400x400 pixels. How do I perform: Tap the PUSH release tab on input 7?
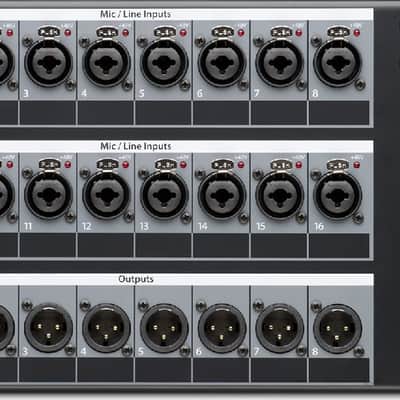click(x=281, y=32)
